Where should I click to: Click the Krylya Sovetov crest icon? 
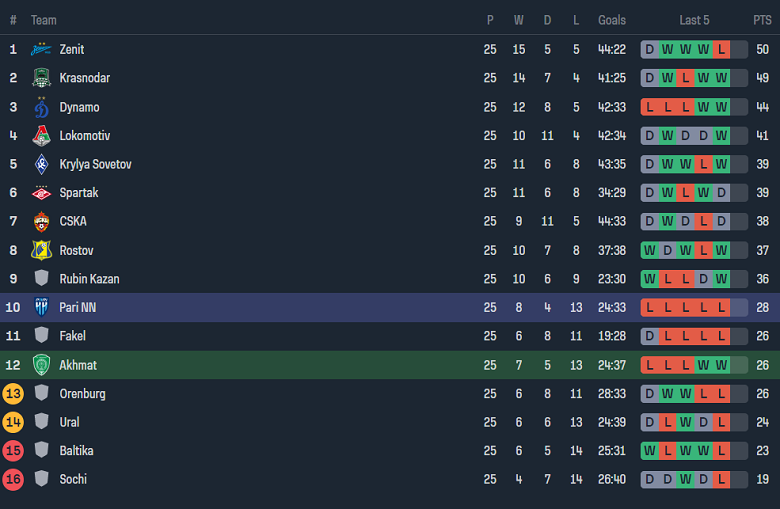[x=41, y=164]
